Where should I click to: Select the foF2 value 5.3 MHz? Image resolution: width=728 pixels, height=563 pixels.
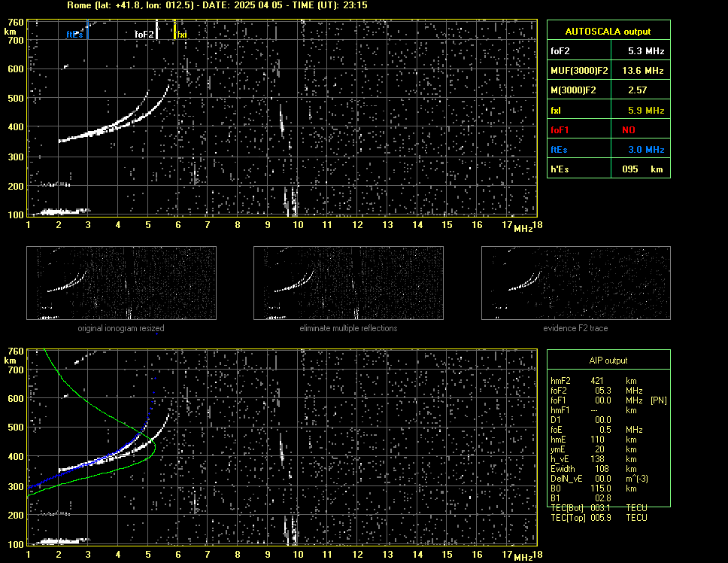(646, 51)
